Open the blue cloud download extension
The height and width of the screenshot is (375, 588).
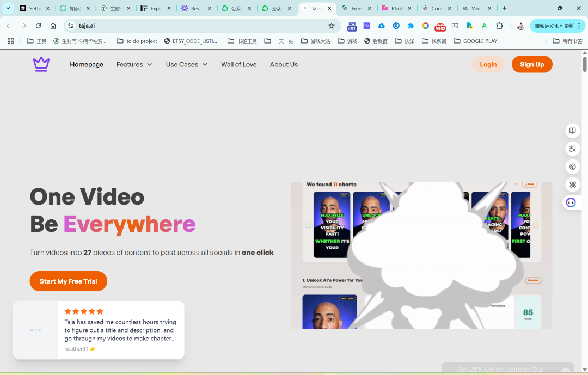[381, 26]
